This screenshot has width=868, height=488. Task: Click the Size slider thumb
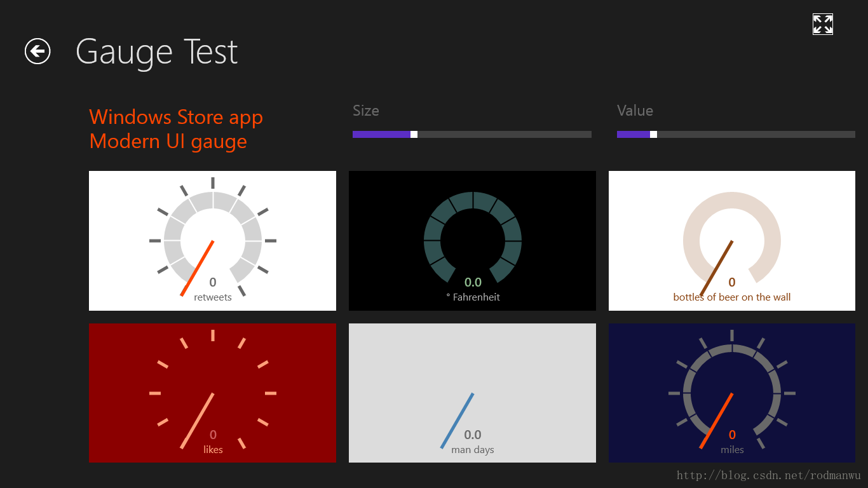pos(414,134)
